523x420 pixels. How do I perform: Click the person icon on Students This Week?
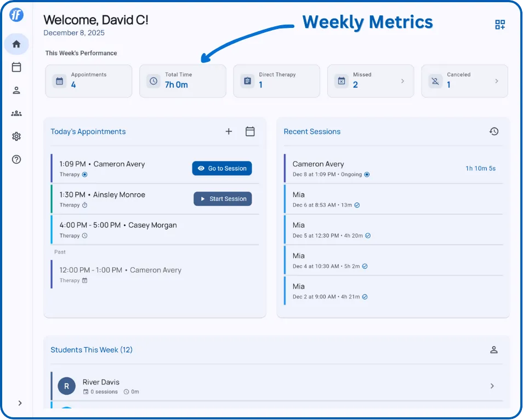[x=494, y=349]
